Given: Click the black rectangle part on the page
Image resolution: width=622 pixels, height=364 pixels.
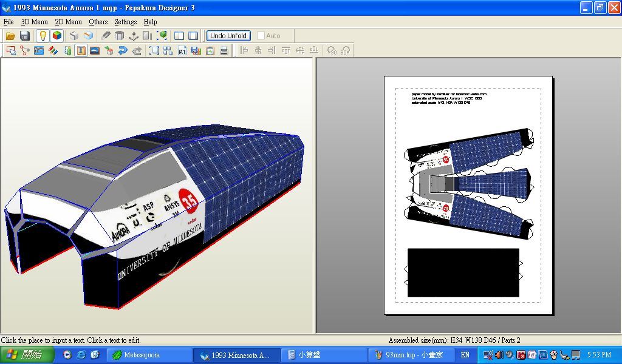Looking at the screenshot, I should tap(463, 272).
